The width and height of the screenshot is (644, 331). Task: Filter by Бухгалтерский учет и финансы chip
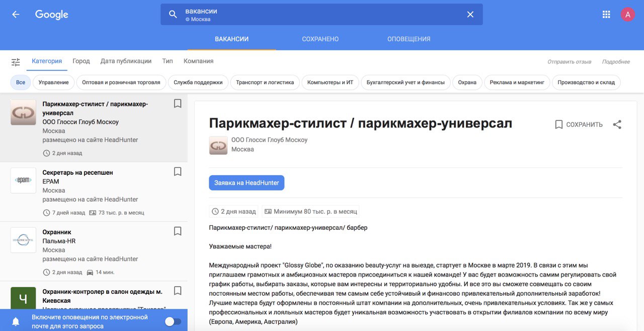click(x=406, y=82)
